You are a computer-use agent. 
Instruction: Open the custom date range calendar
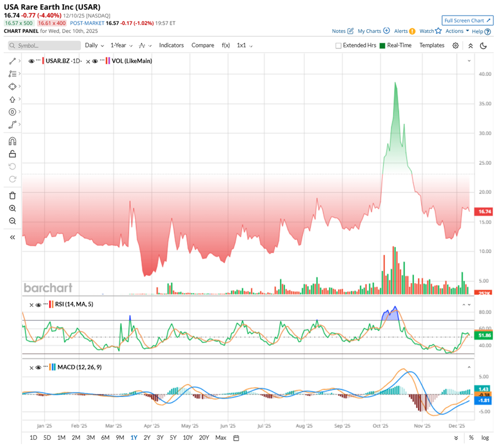pyautogui.click(x=236, y=438)
